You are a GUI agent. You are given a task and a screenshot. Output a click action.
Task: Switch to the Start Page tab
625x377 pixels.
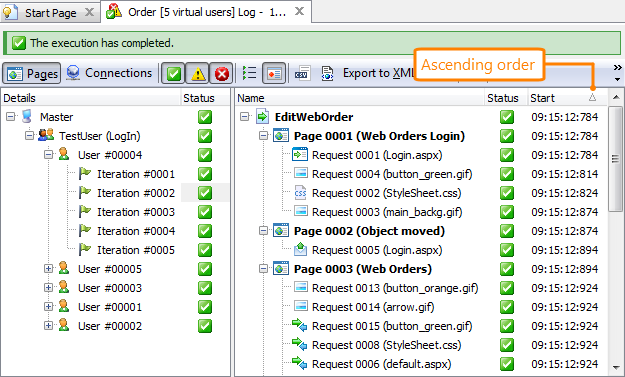(50, 12)
